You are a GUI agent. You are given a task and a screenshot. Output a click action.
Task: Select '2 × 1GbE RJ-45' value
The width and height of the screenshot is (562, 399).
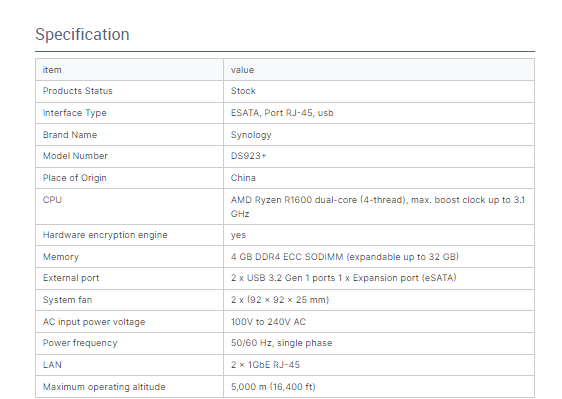pyautogui.click(x=265, y=365)
